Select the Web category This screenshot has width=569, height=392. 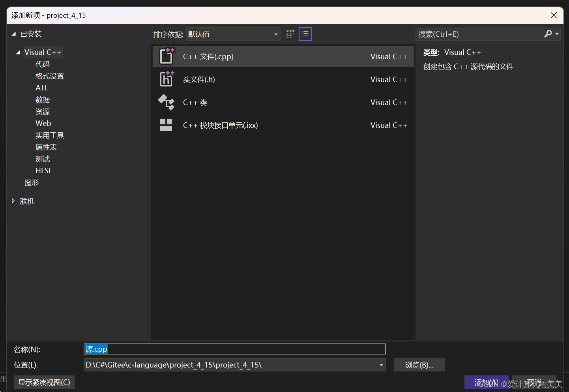[x=43, y=123]
